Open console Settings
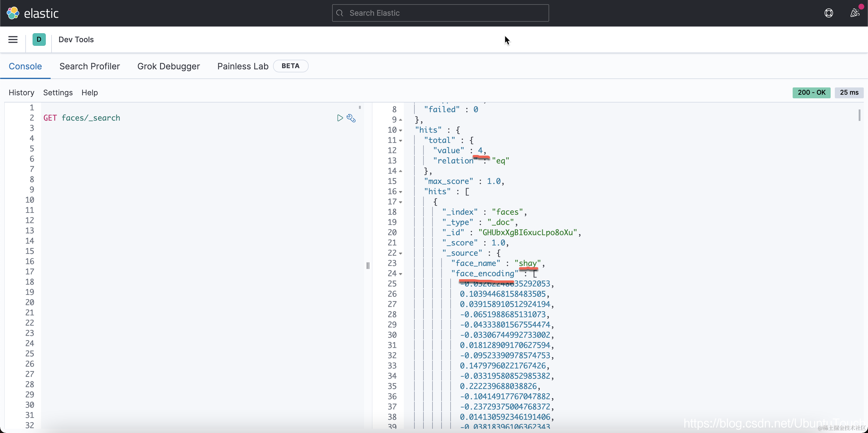Viewport: 868px width, 433px height. (x=58, y=92)
